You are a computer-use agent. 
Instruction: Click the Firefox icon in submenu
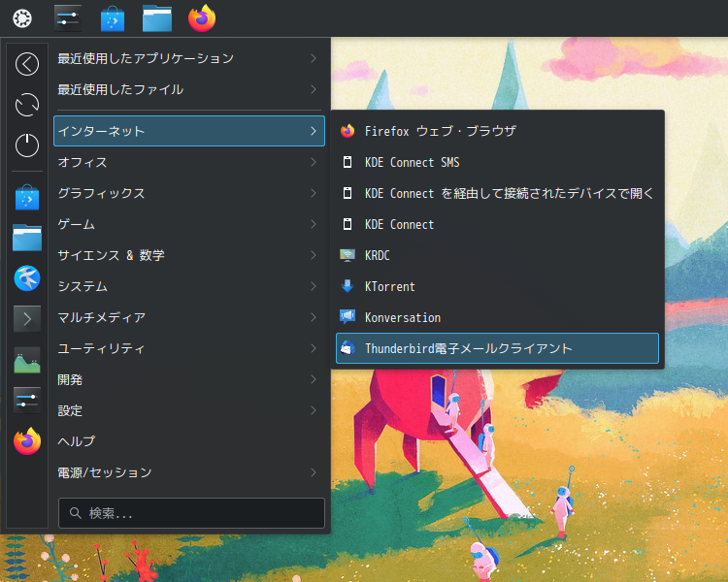click(x=347, y=131)
